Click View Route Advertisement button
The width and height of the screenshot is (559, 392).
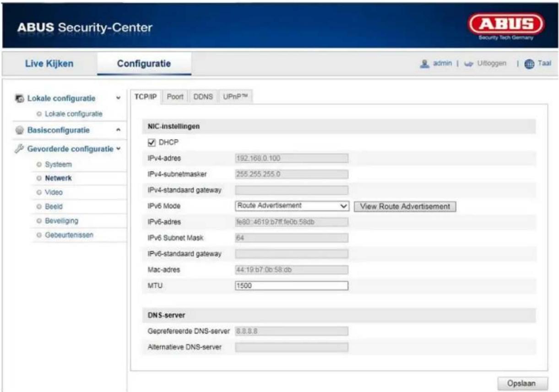405,206
